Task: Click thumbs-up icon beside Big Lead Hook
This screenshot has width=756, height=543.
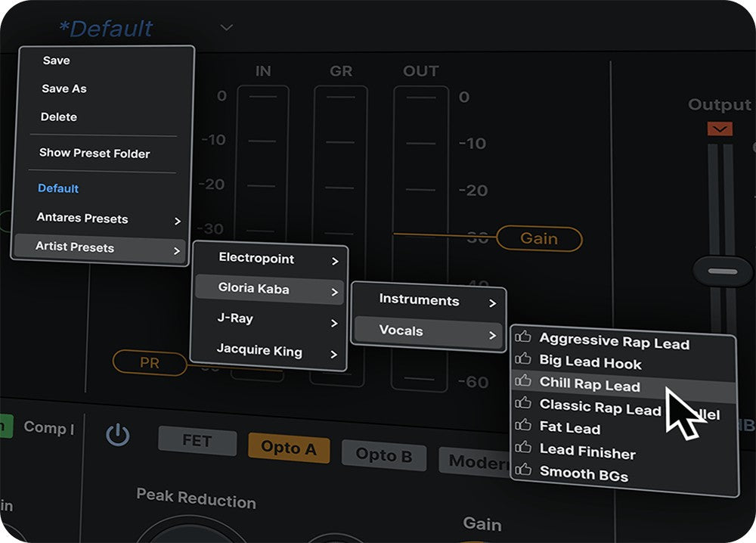Action: (522, 358)
